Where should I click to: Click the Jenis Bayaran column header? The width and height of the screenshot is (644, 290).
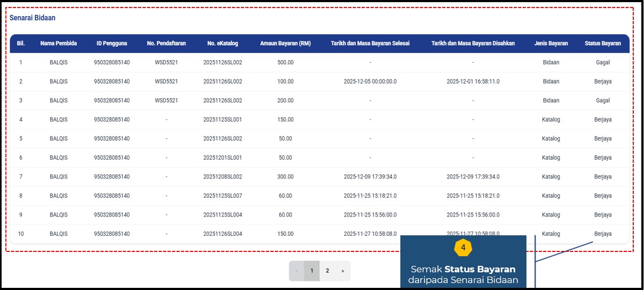coord(551,43)
